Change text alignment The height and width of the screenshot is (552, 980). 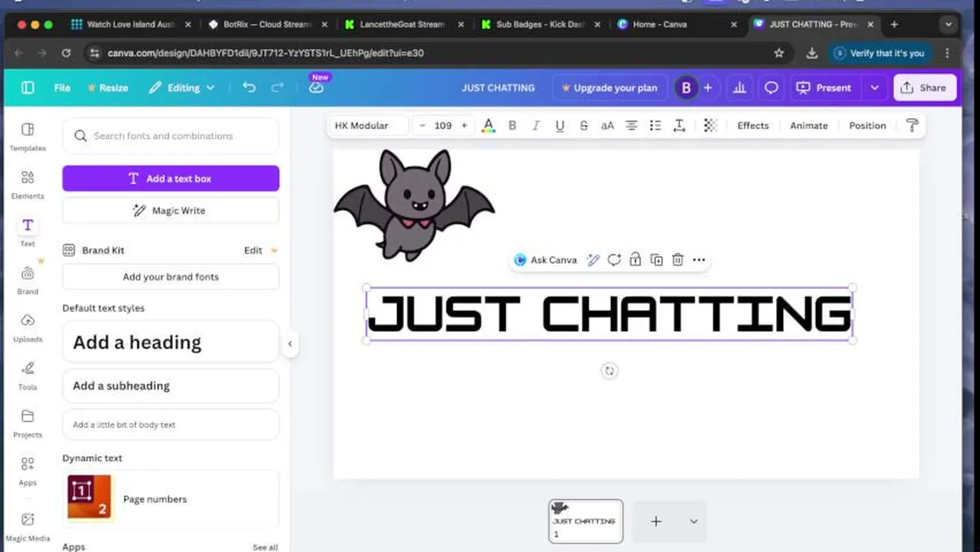click(631, 126)
